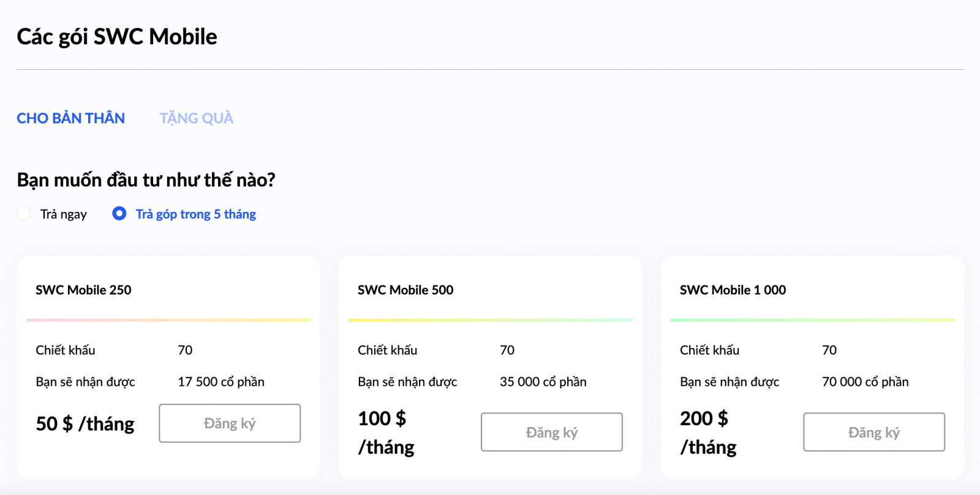
Task: Click the green gradient bar in the 1 000 card
Action: tap(813, 320)
